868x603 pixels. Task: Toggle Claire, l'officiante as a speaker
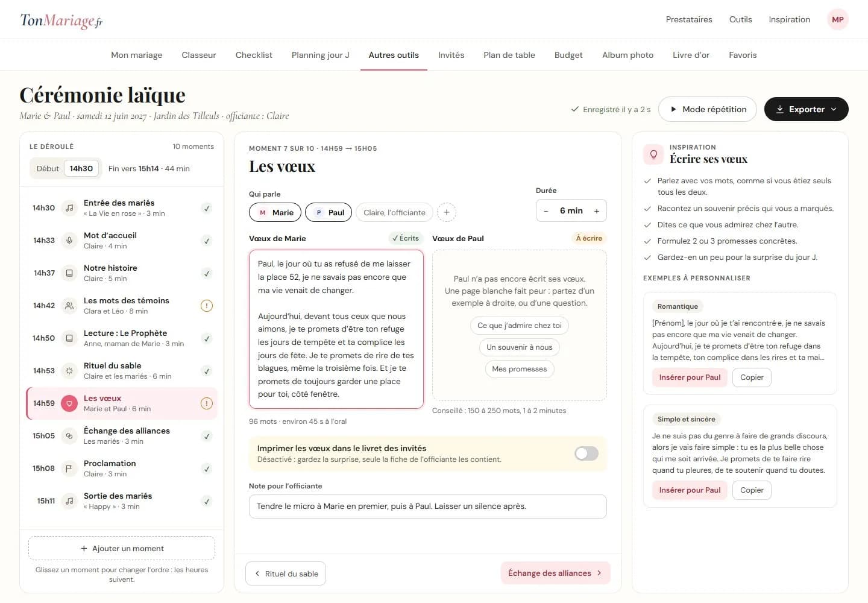click(x=395, y=212)
